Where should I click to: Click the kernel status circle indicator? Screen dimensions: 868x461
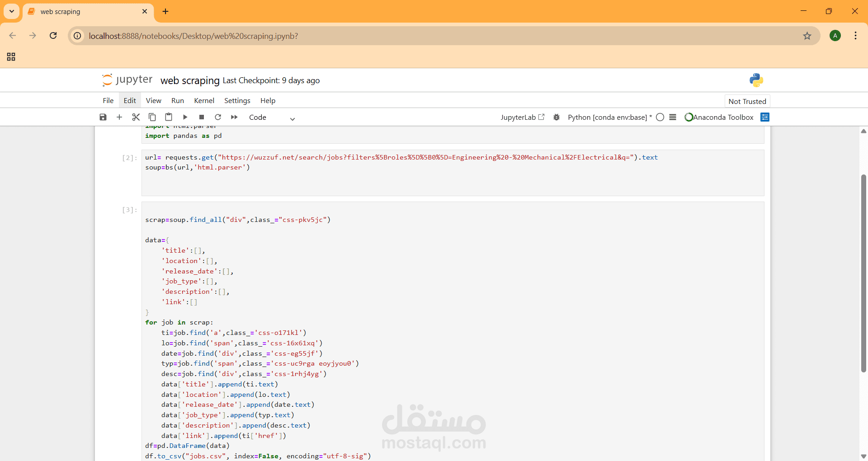tap(660, 117)
